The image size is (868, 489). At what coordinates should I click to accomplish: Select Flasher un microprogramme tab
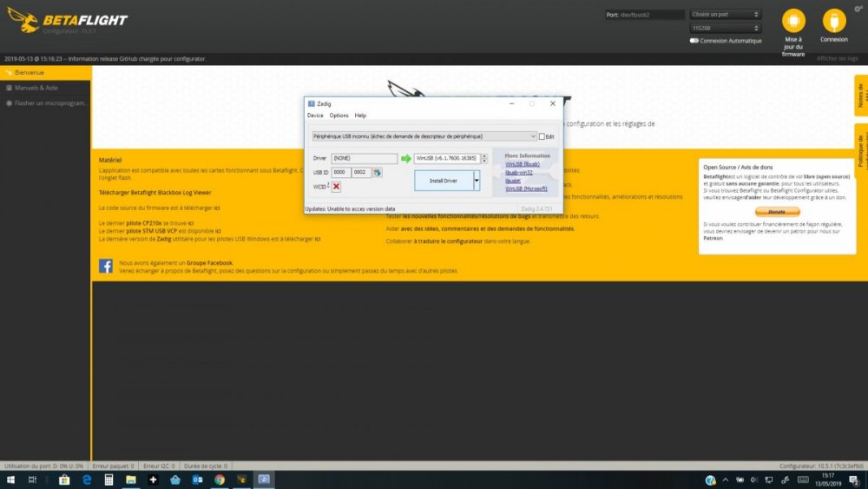click(x=45, y=103)
